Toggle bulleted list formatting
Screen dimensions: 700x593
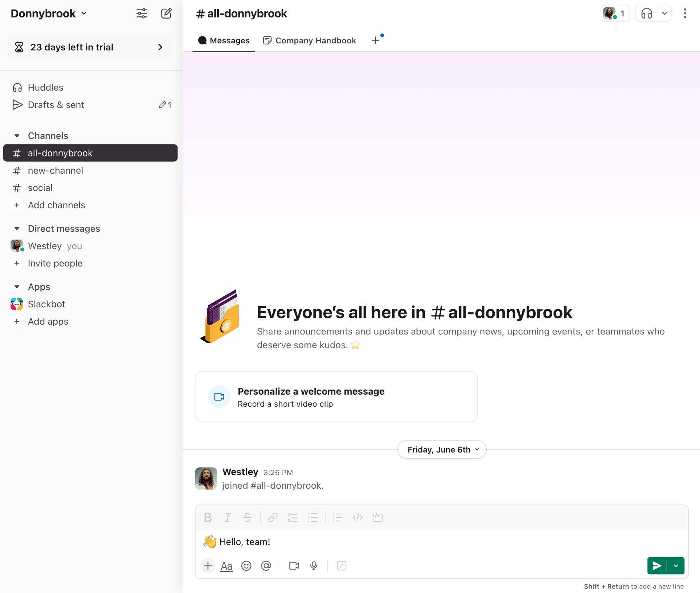click(x=313, y=518)
